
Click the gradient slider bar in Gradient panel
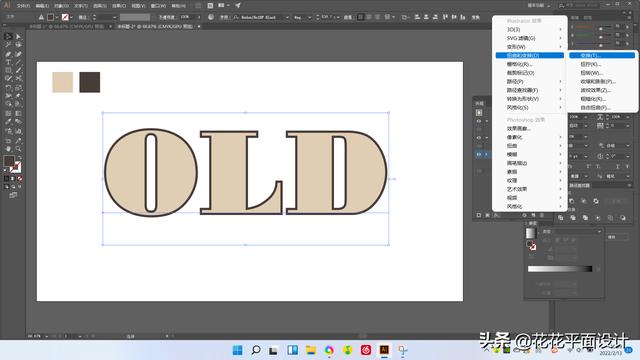point(560,269)
